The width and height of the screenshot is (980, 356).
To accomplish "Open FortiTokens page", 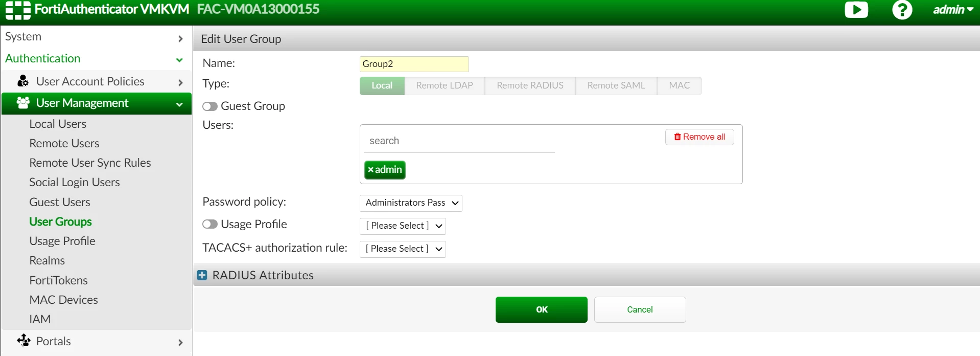I will tap(58, 280).
